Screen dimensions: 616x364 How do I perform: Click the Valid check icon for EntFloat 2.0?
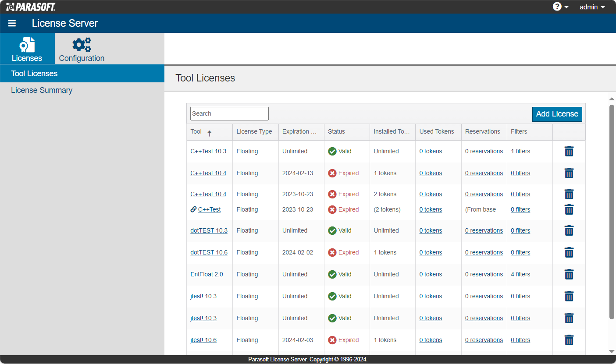pos(332,274)
